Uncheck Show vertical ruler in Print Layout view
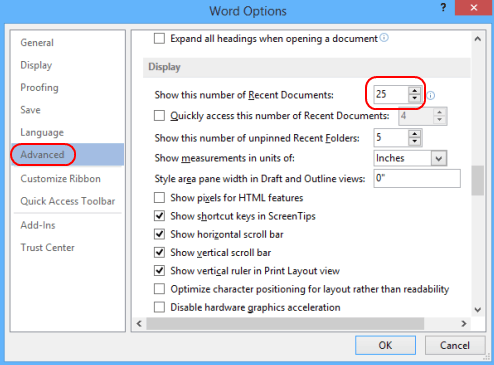The image size is (494, 365). point(159,271)
